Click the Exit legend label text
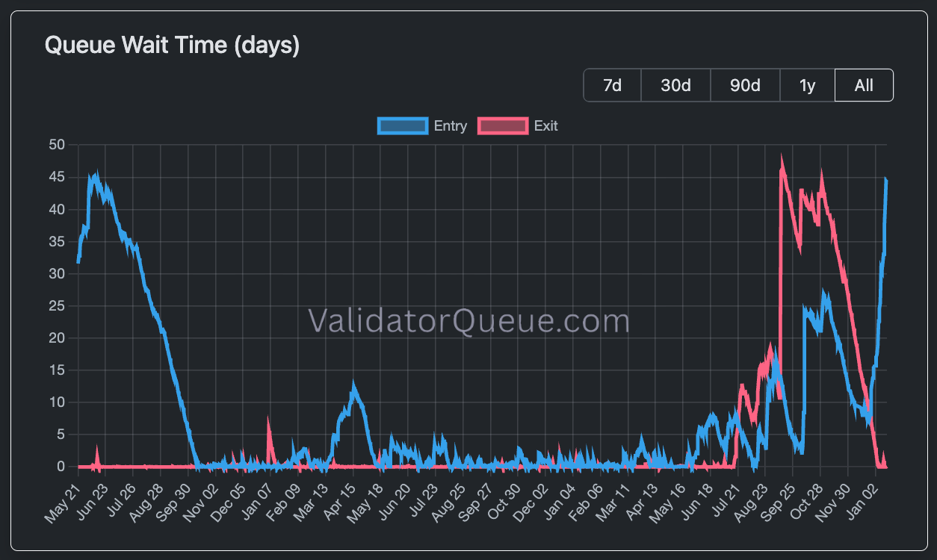The width and height of the screenshot is (937, 560). pyautogui.click(x=546, y=125)
